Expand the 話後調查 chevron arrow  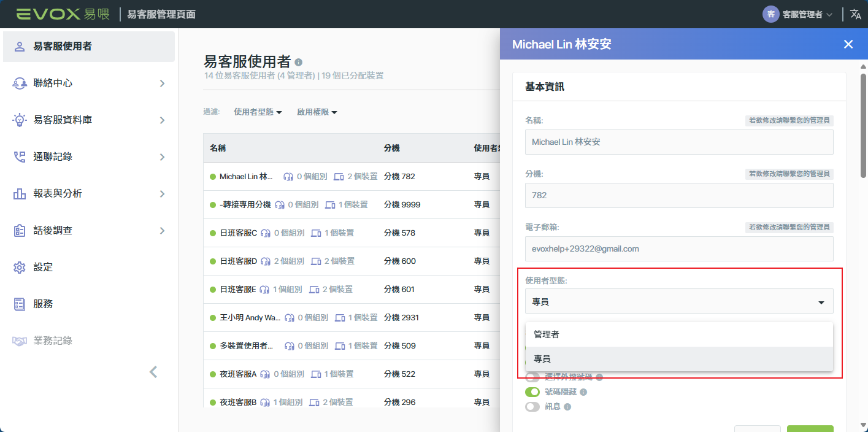pos(162,231)
